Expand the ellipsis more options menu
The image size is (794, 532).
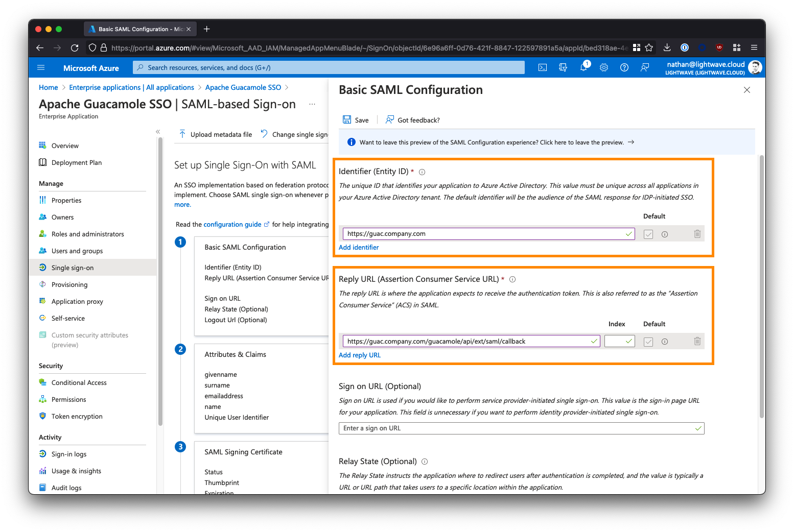tap(312, 104)
